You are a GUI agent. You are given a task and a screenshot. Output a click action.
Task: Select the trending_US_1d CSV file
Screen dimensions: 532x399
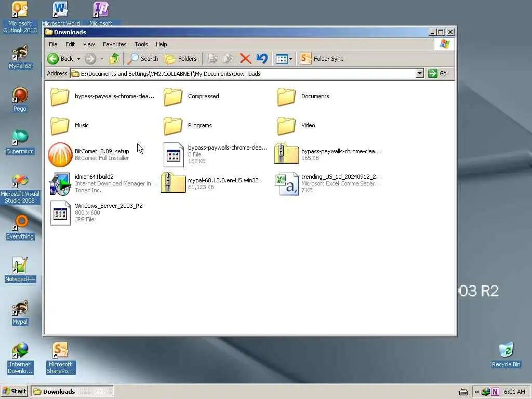point(328,183)
